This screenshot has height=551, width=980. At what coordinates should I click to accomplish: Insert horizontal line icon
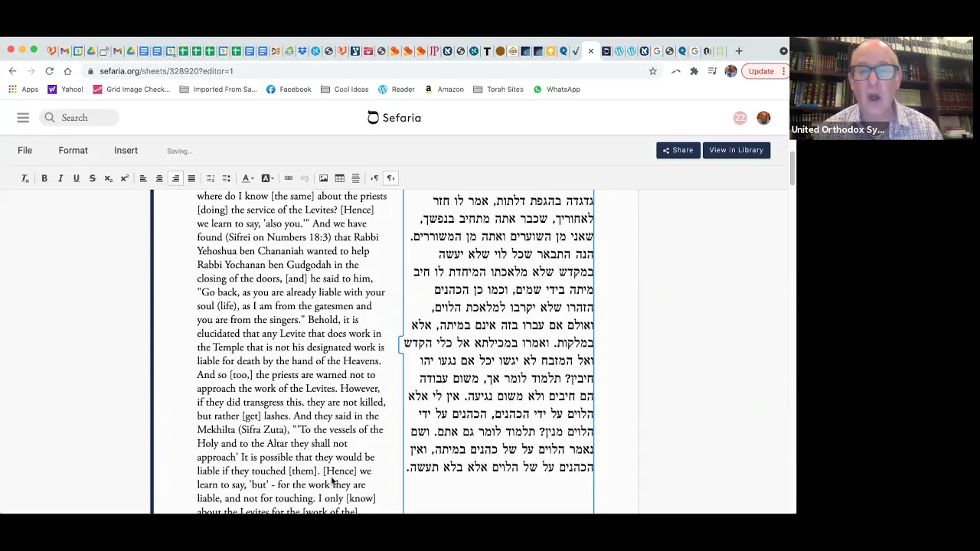point(356,178)
